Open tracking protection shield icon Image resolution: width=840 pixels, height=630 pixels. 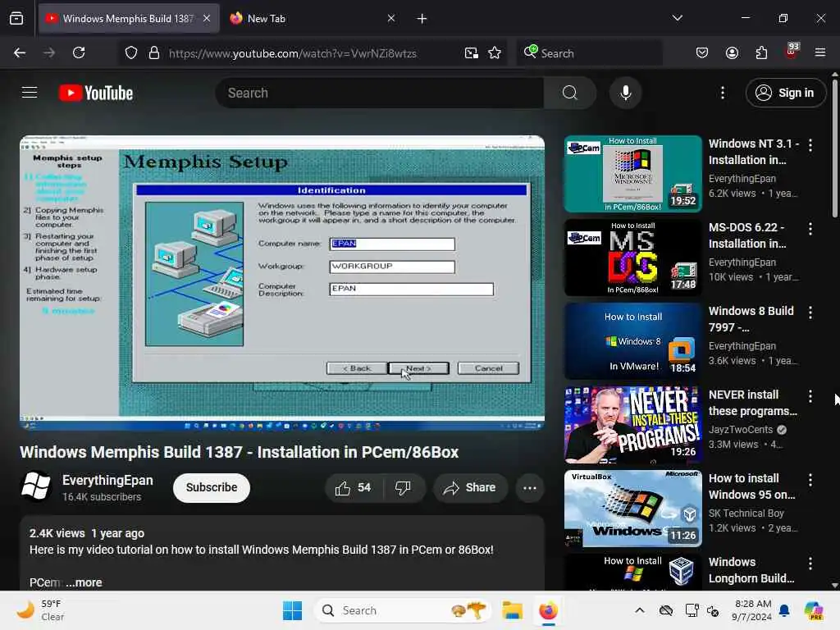[x=130, y=53]
